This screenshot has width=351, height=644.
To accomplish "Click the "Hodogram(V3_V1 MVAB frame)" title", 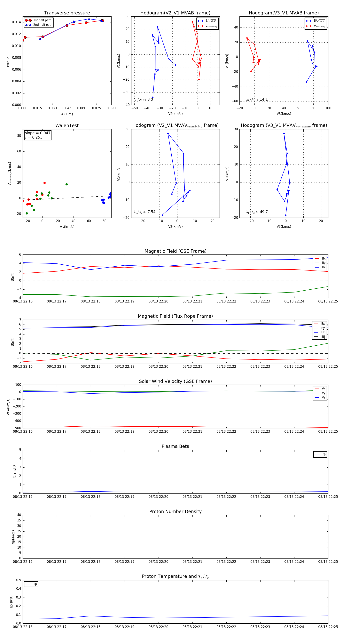I will tap(284, 13).
